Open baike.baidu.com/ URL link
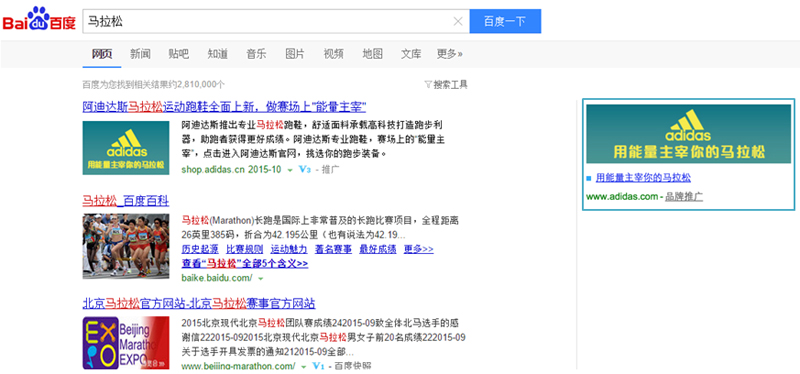 [217, 278]
